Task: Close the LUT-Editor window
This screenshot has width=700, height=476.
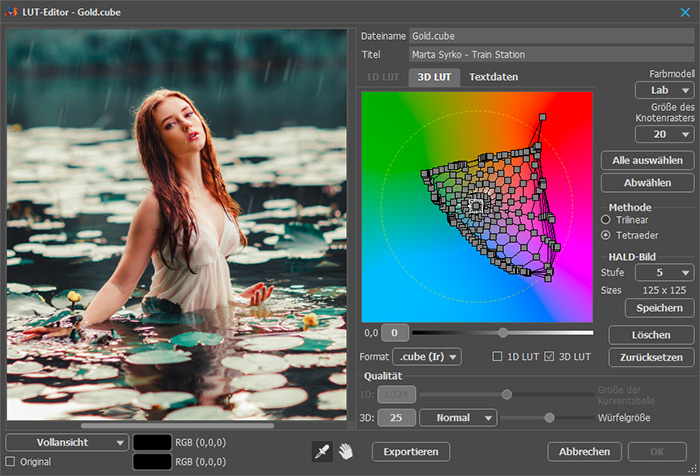Action: pyautogui.click(x=685, y=12)
